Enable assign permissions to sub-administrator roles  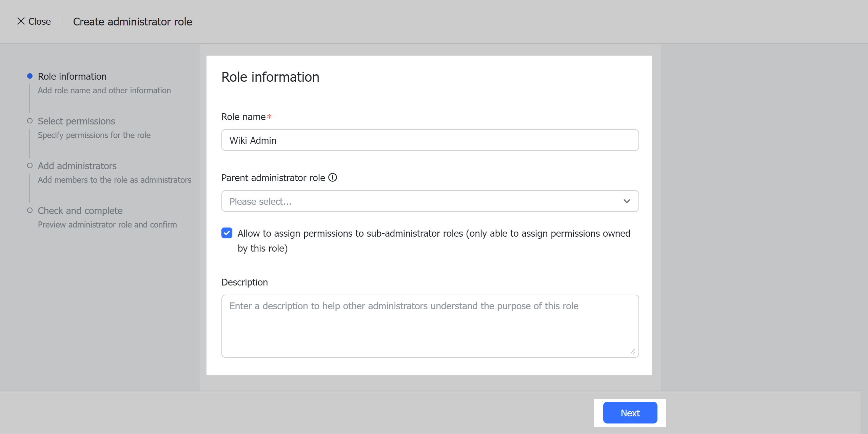tap(227, 233)
